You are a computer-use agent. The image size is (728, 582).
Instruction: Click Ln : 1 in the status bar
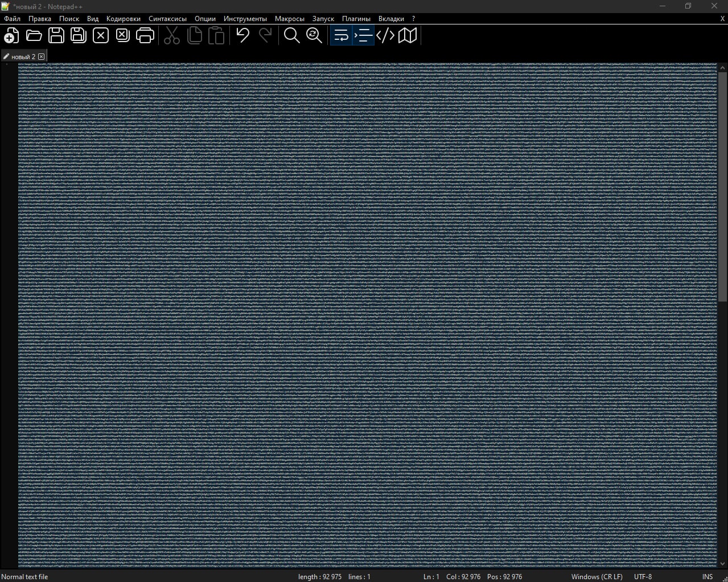[431, 576]
